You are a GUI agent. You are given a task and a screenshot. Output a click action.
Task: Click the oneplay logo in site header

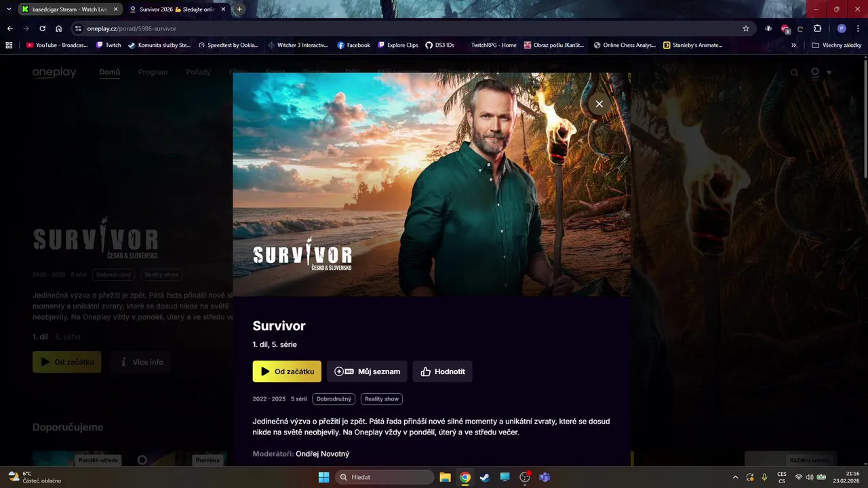54,73
